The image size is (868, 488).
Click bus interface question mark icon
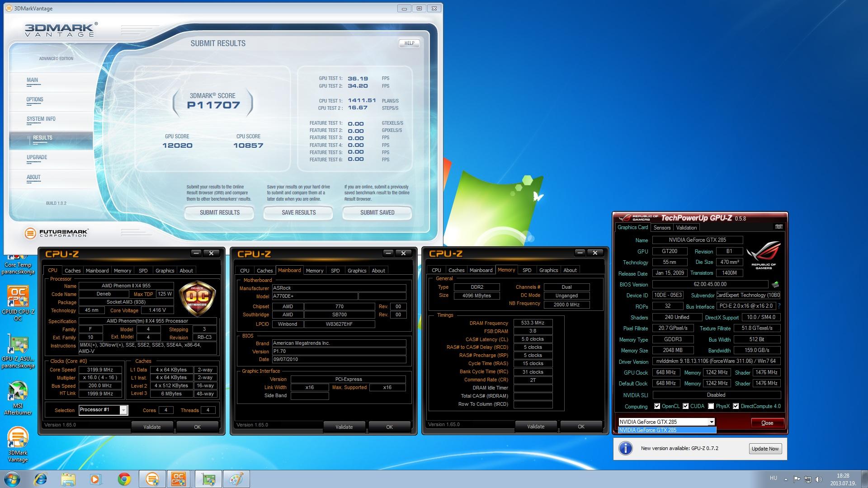[779, 306]
